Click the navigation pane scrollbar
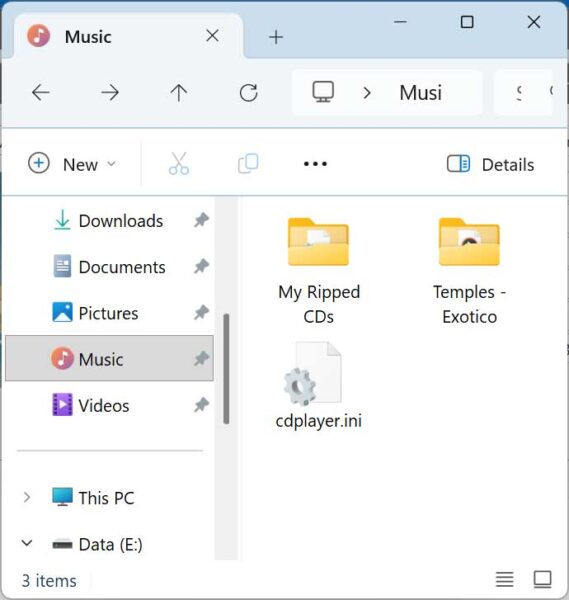 click(227, 369)
